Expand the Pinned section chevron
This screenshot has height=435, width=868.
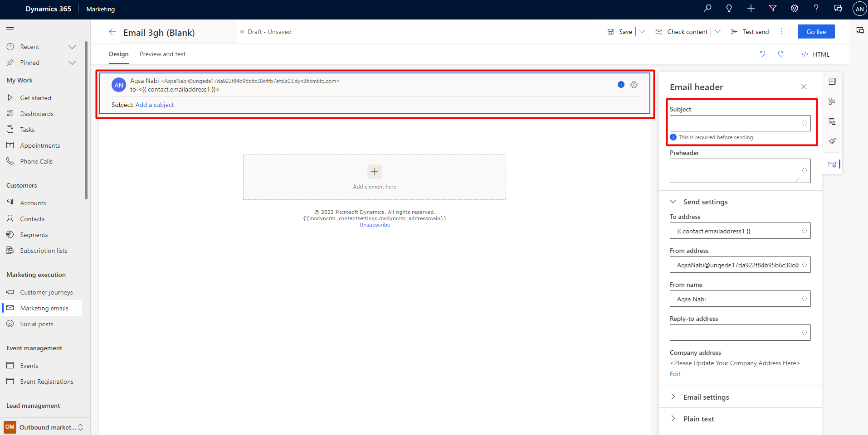[x=72, y=63]
